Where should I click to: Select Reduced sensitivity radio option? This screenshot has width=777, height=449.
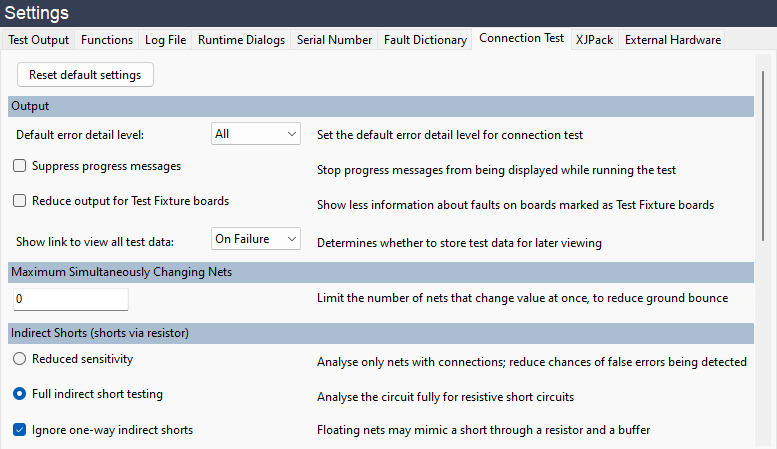[x=20, y=359]
